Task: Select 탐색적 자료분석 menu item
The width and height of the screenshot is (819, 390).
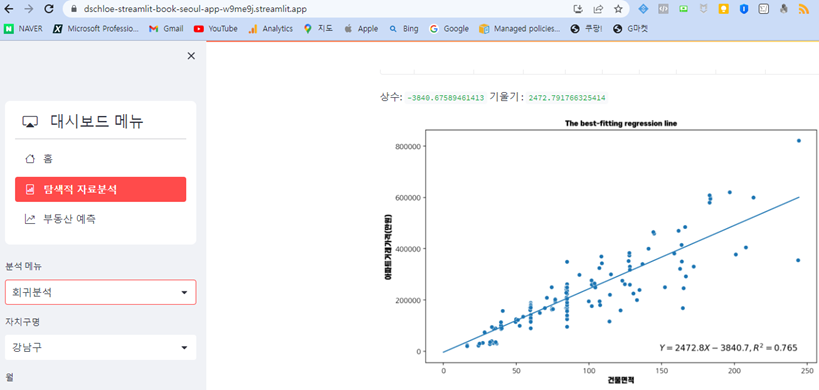Action: click(100, 189)
